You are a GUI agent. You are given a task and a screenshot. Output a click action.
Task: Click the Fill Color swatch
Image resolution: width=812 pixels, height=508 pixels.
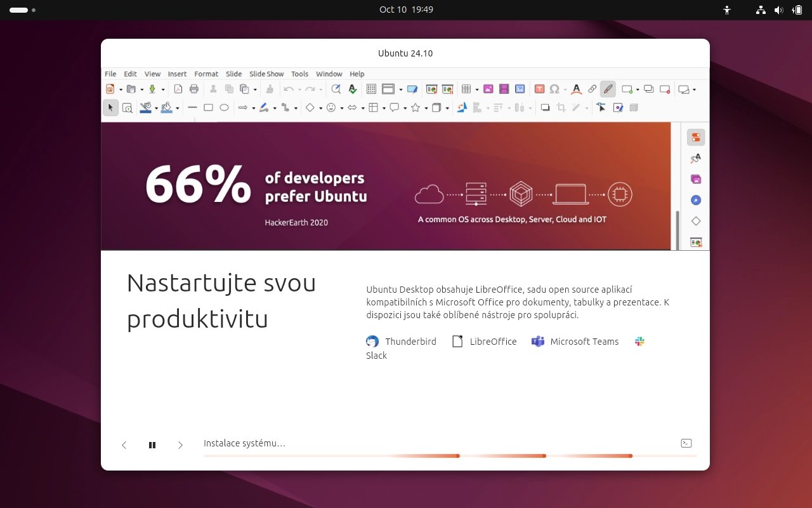point(166,108)
